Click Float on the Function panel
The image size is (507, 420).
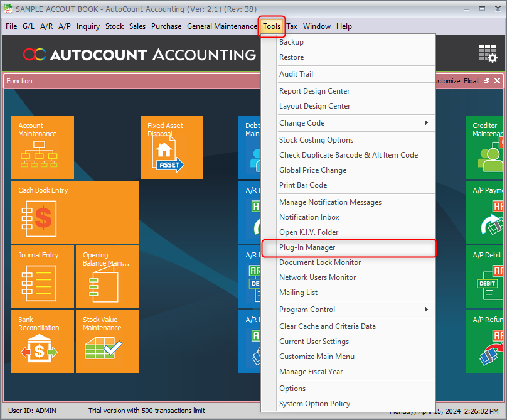tap(471, 81)
